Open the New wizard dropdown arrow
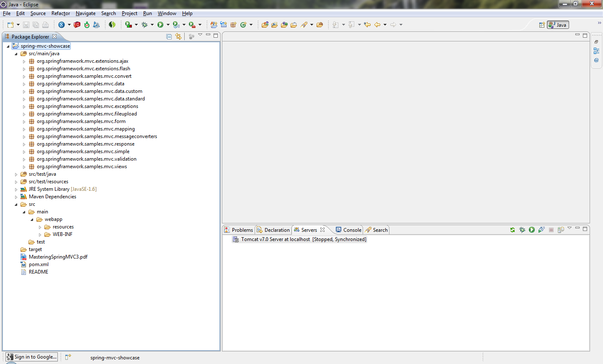This screenshot has height=364, width=603. [18, 25]
